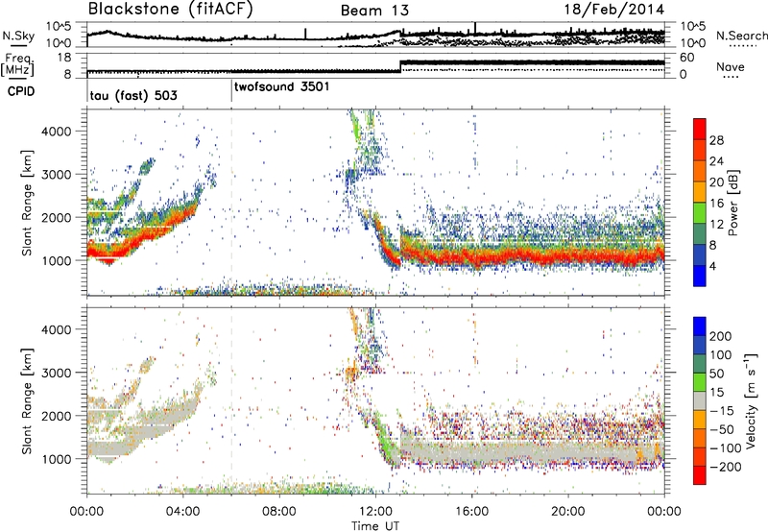Click the '200' tick on the Velocity scale
This screenshot has width=768, height=532.
(721, 336)
